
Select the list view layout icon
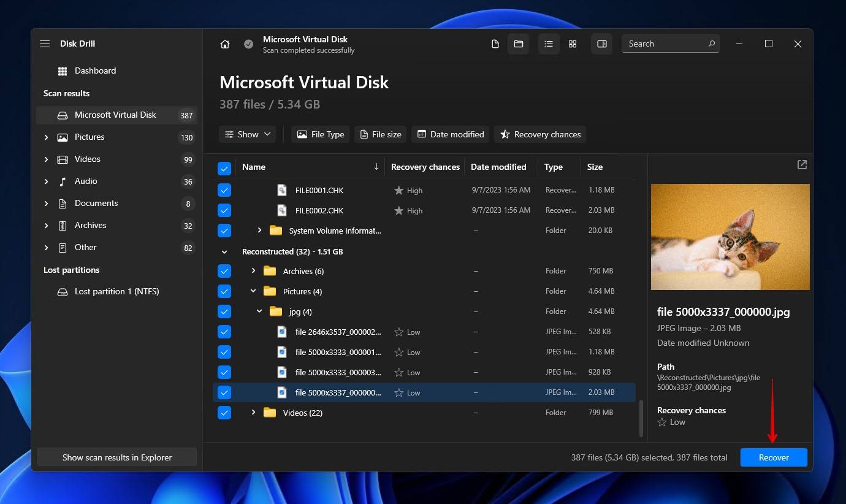549,44
